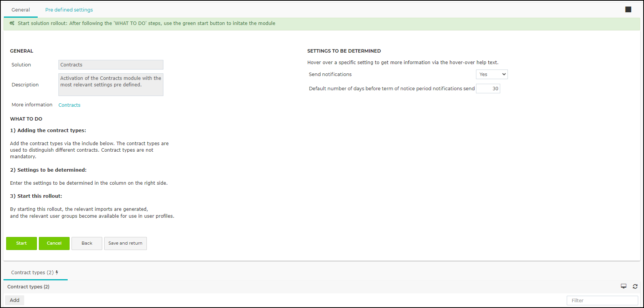Click the black square icon at top right

[628, 10]
